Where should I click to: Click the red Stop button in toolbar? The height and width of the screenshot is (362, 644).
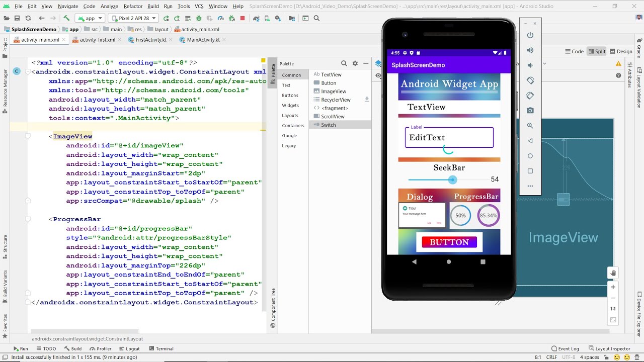point(243,18)
